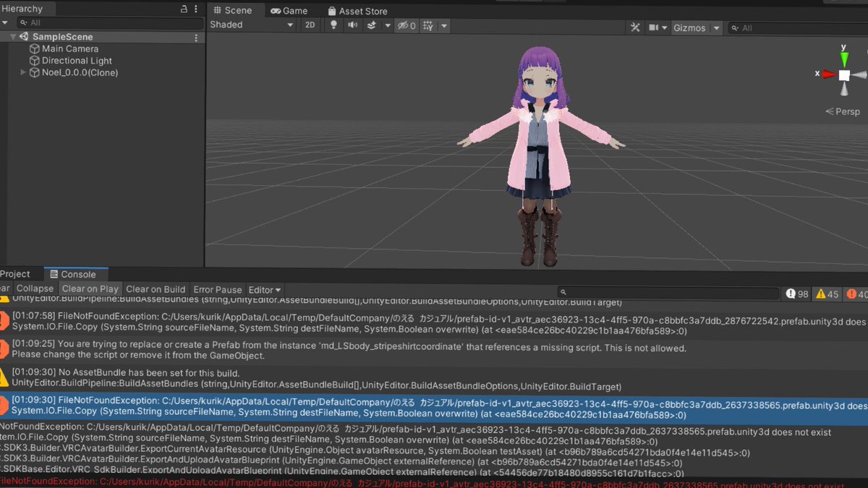Toggle Clear on Build in Console
Image resolution: width=868 pixels, height=488 pixels.
click(156, 289)
